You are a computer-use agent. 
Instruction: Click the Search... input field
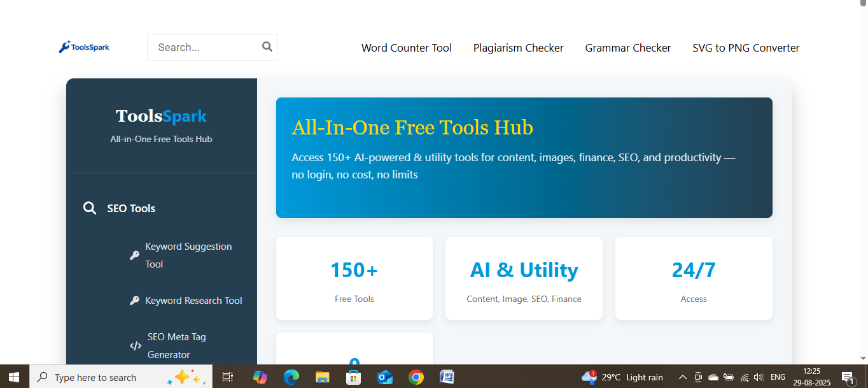click(204, 47)
